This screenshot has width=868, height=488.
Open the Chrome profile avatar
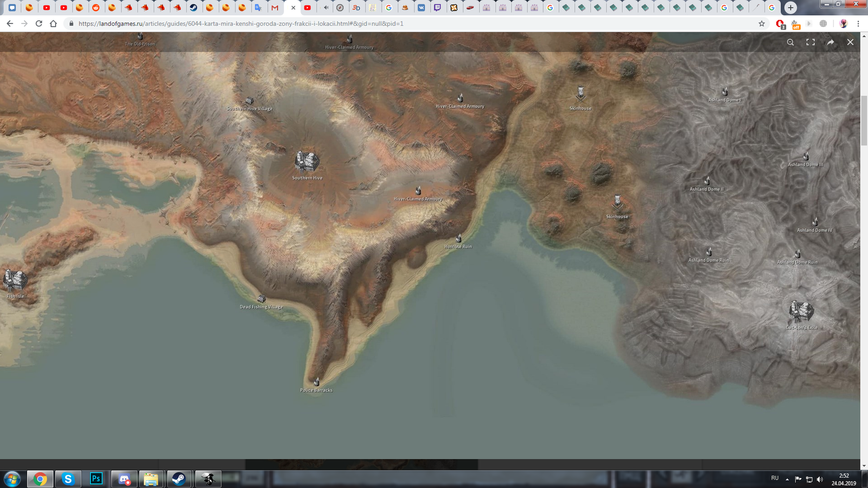(843, 24)
